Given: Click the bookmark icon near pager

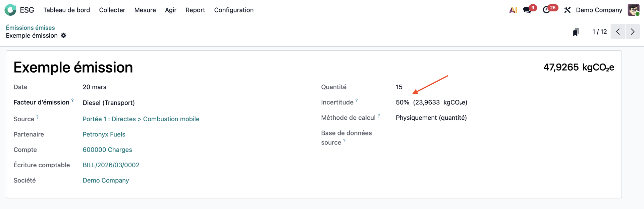Looking at the screenshot, I should point(576,32).
